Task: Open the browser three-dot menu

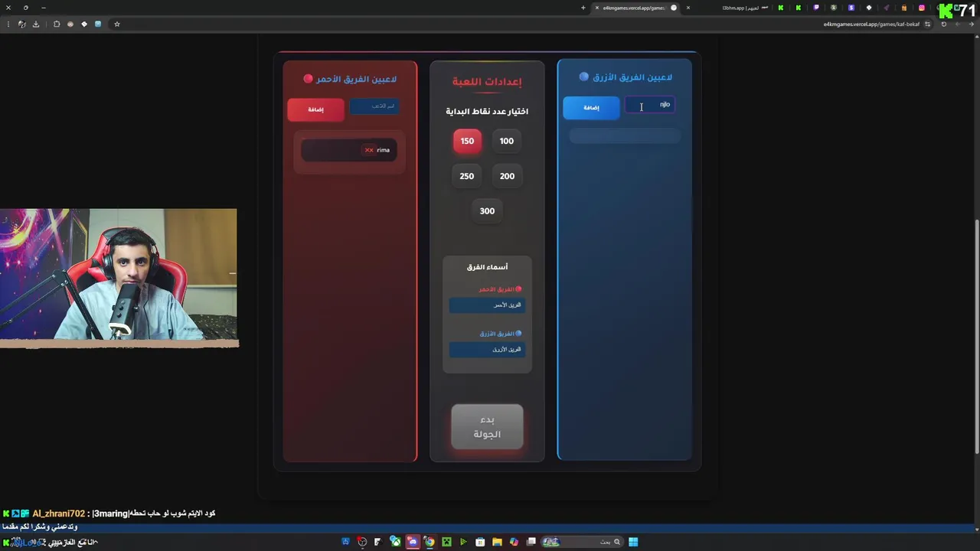Action: tap(8, 24)
